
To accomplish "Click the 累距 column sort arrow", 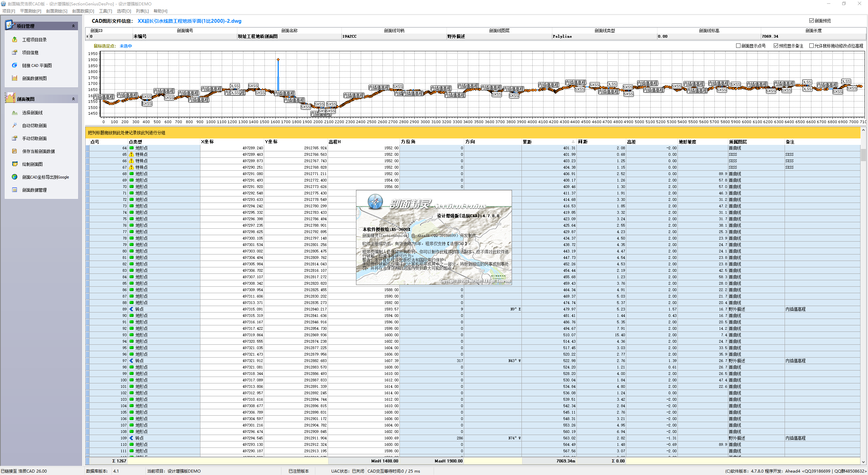I will (573, 142).
